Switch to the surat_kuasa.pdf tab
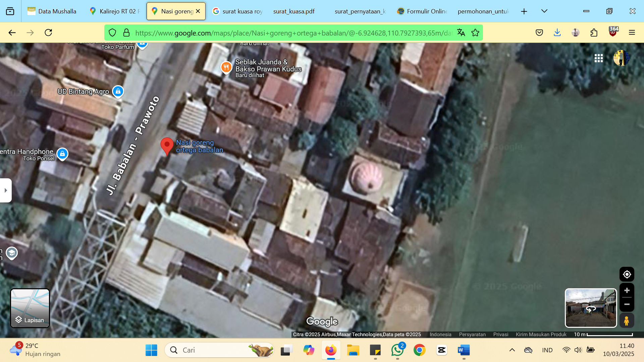 tap(294, 11)
